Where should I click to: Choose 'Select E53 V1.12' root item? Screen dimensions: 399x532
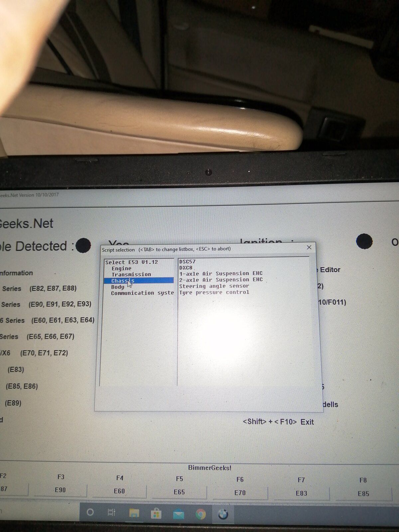132,262
